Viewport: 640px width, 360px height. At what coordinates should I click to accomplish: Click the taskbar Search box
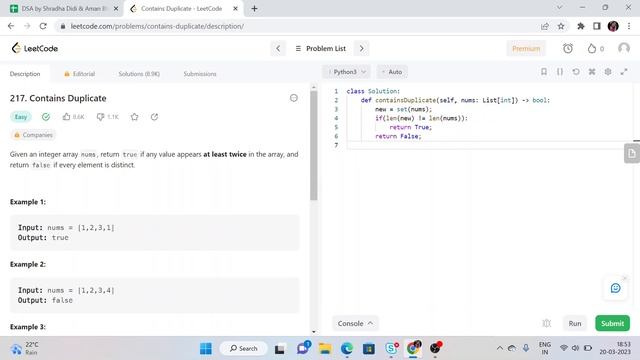(244, 349)
